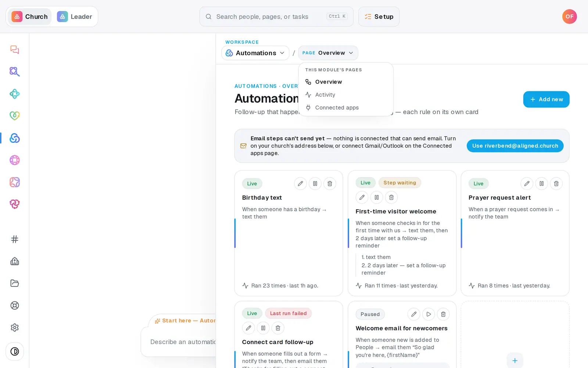
Task: Expand the Automations workspace dropdown
Action: (x=255, y=53)
